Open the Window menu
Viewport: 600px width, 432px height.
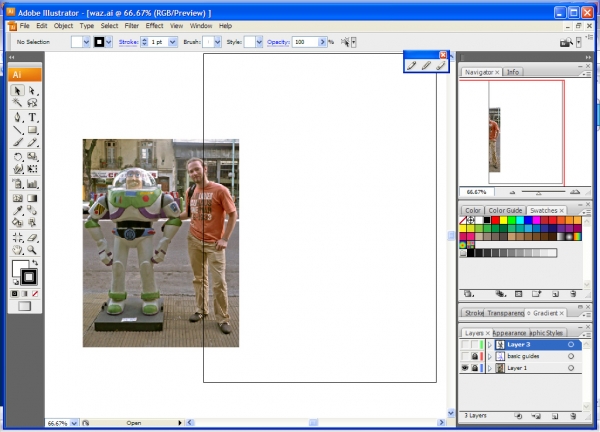[x=201, y=26]
